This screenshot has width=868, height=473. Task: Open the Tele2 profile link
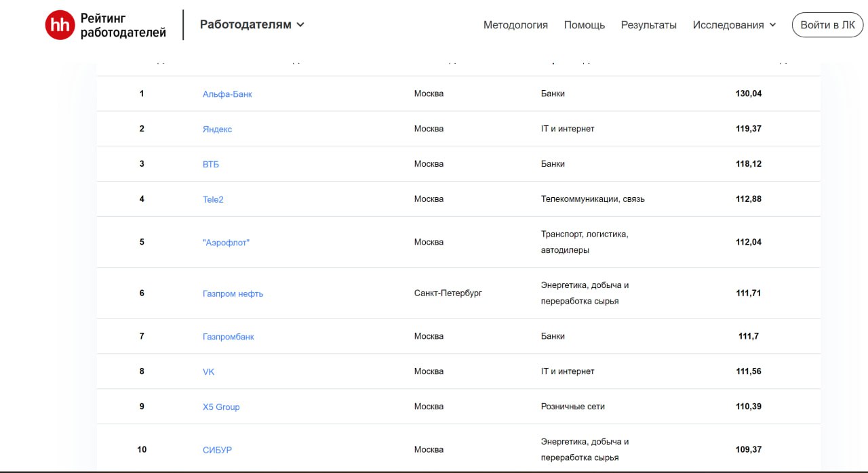click(214, 199)
